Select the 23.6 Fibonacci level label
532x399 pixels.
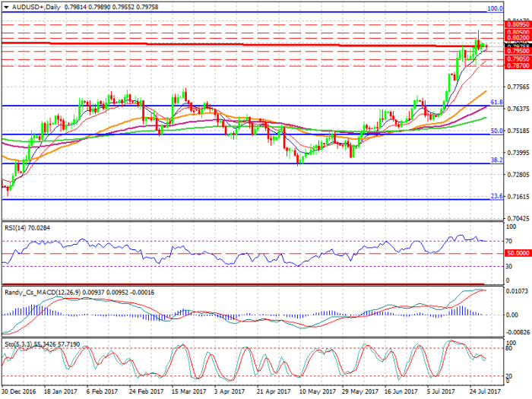tap(497, 196)
